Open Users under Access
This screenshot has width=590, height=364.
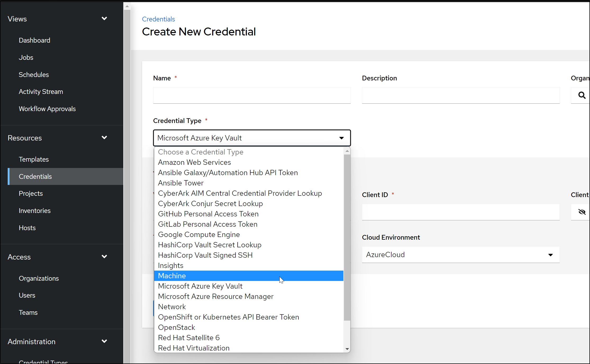27,295
